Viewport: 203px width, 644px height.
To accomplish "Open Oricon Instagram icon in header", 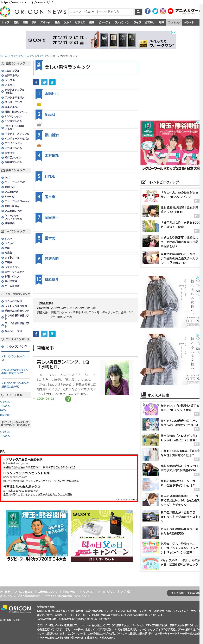I will [x=163, y=11].
